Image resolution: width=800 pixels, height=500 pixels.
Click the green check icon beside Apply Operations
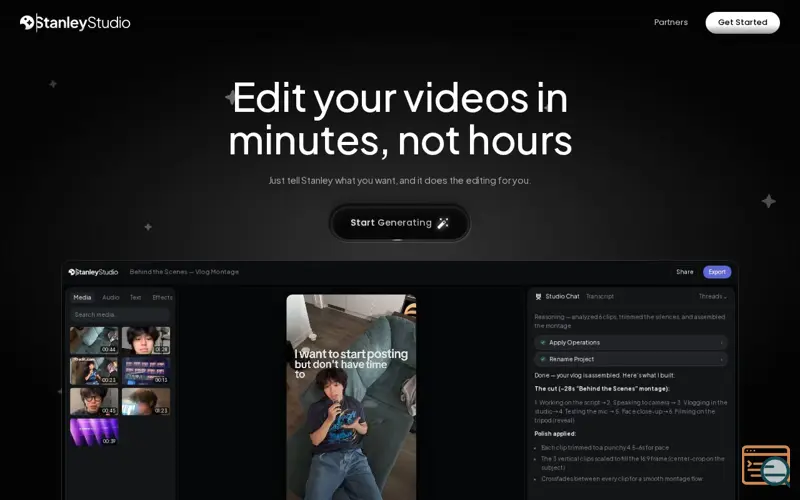543,342
